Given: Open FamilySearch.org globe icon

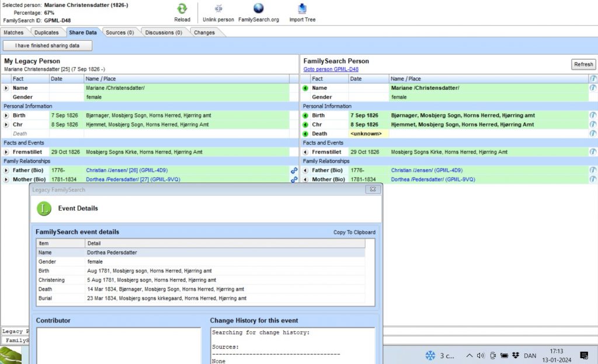Looking at the screenshot, I should 258,8.
